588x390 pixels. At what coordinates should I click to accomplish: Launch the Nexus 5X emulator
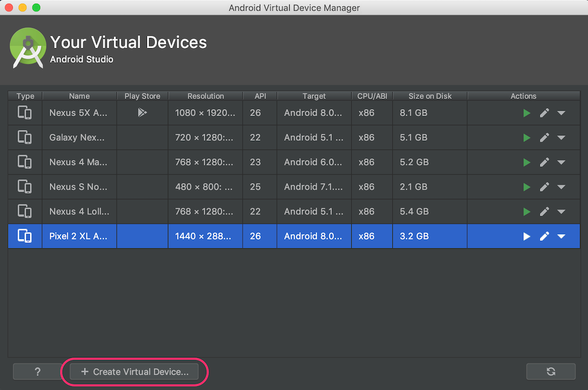(527, 113)
